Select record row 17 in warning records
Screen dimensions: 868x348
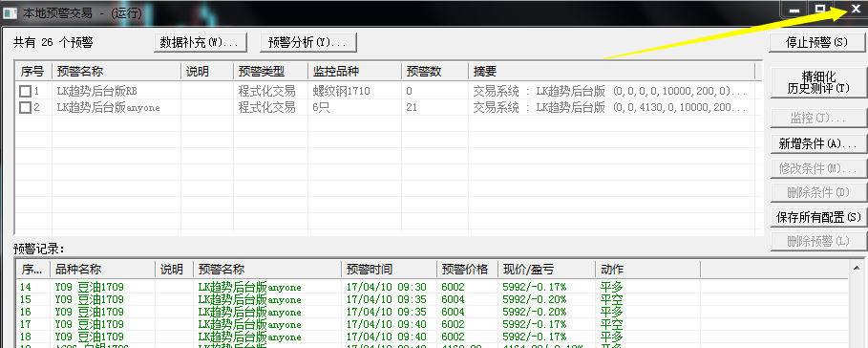[432, 324]
